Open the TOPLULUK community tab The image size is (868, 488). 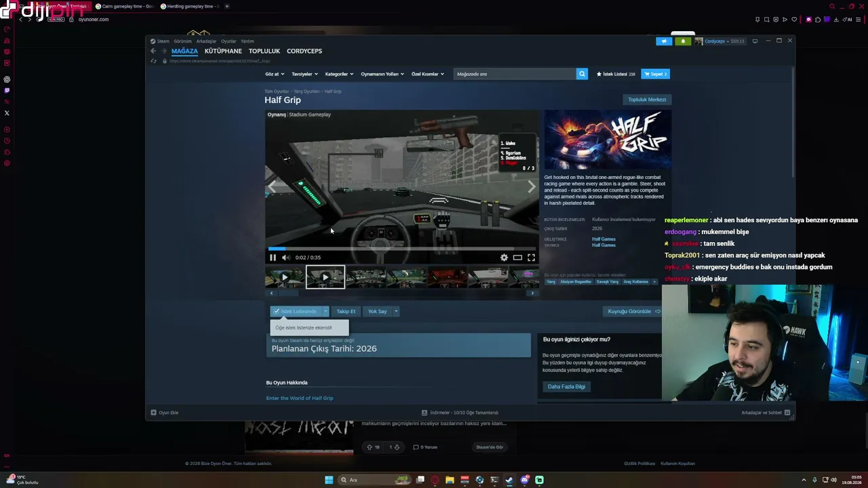(264, 51)
